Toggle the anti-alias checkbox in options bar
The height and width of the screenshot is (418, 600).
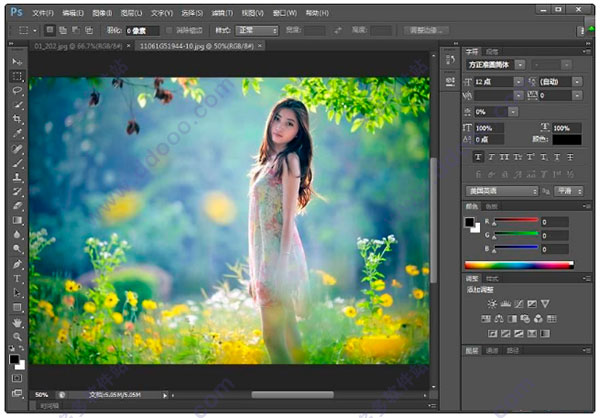[x=169, y=30]
